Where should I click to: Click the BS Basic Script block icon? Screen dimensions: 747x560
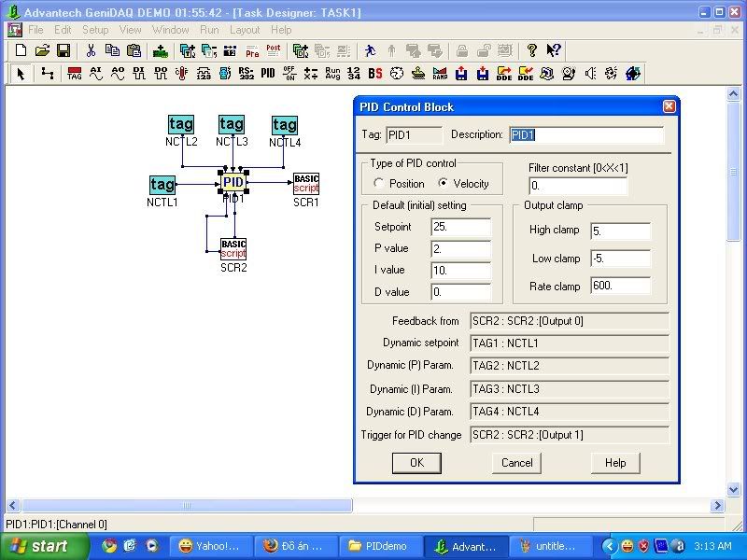(x=375, y=73)
